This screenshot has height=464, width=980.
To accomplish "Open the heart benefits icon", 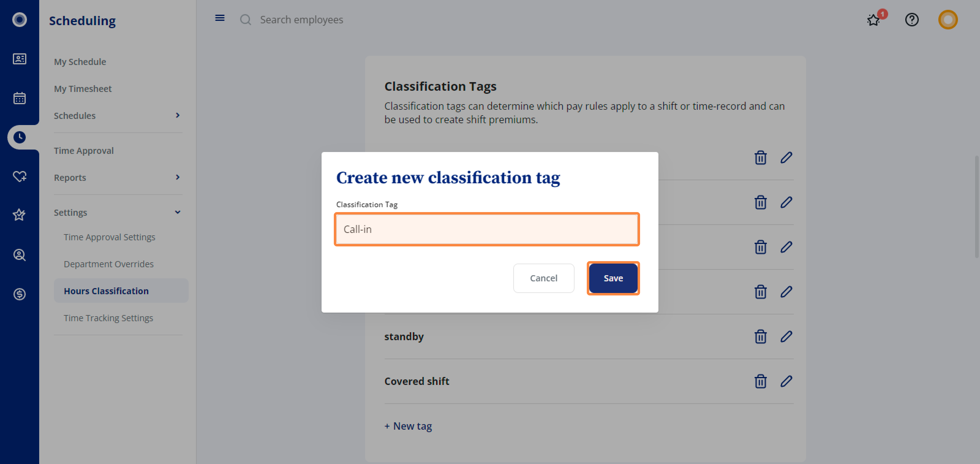I will pyautogui.click(x=19, y=176).
